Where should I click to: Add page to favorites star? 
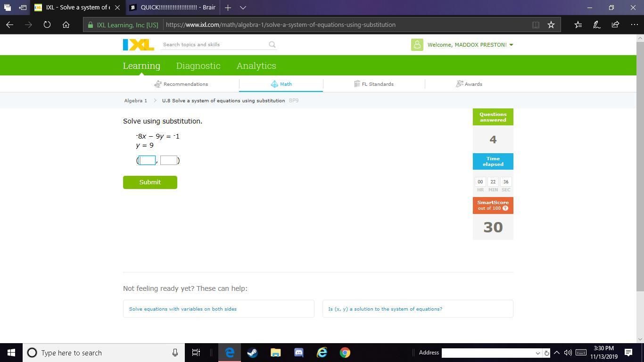click(551, 25)
